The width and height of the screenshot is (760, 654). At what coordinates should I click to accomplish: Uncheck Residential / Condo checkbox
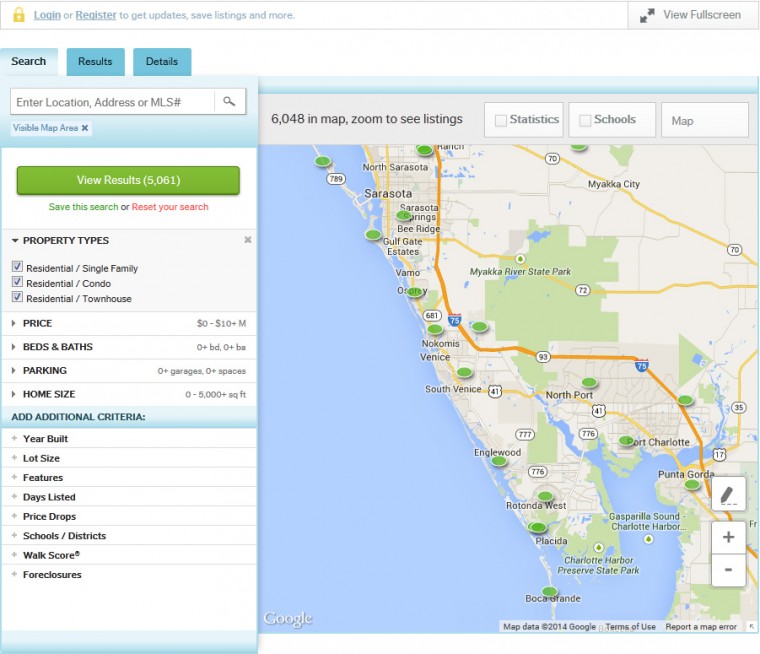point(17,283)
